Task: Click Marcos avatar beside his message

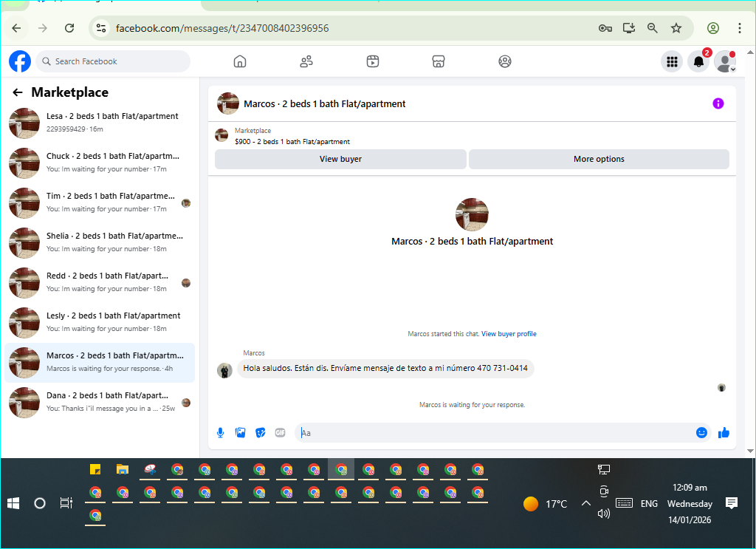Action: [x=224, y=370]
